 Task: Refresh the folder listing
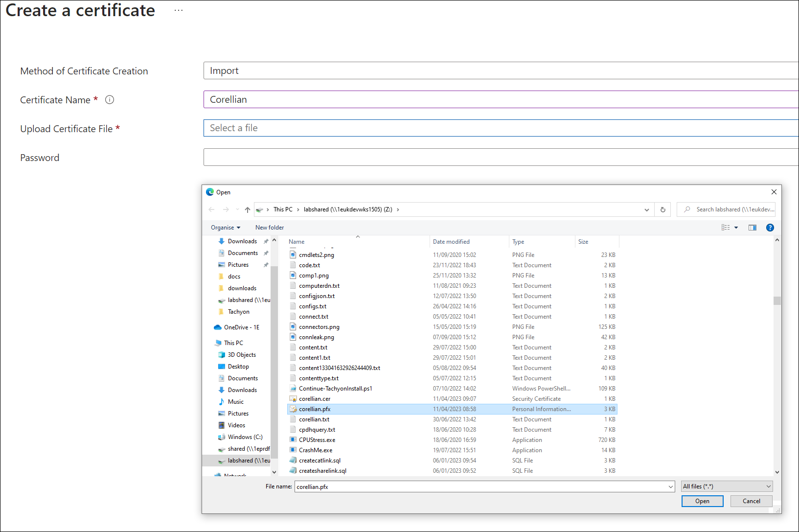pos(663,209)
